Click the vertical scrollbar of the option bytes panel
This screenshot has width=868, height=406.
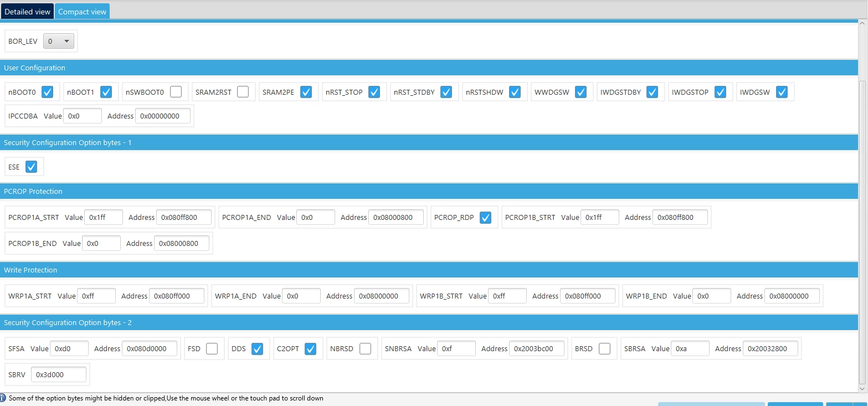[862, 233]
